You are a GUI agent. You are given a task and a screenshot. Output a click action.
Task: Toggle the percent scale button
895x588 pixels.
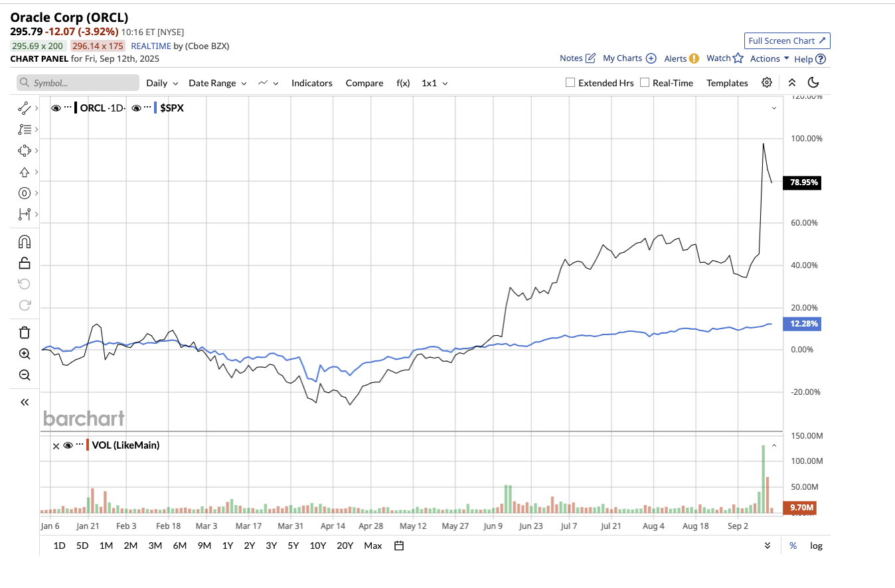click(793, 546)
